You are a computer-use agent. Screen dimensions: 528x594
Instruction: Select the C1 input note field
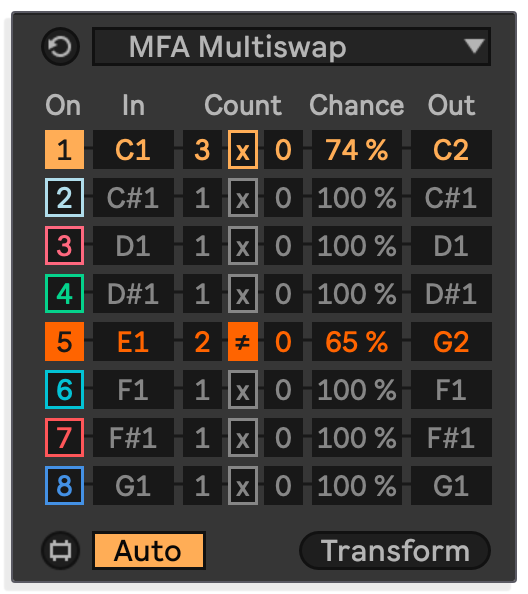[133, 150]
